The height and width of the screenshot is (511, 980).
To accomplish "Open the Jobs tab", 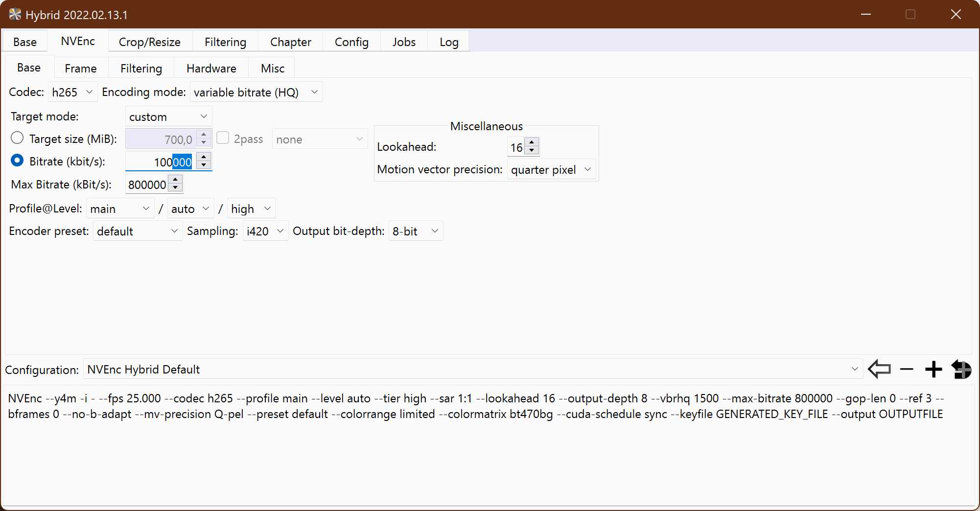I will (x=403, y=42).
